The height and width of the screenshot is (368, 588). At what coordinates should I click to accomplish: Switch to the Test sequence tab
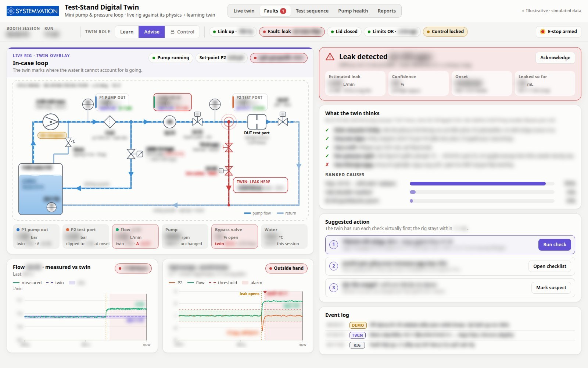(x=312, y=11)
